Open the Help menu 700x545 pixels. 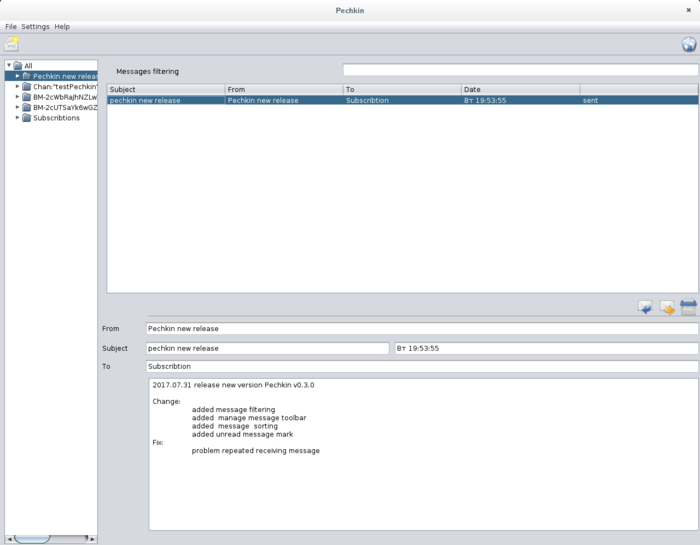click(62, 27)
